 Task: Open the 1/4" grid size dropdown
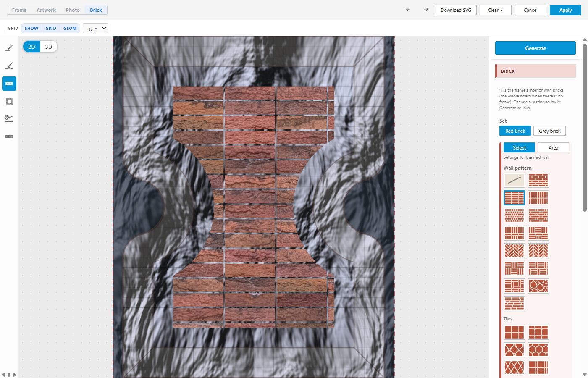point(95,29)
